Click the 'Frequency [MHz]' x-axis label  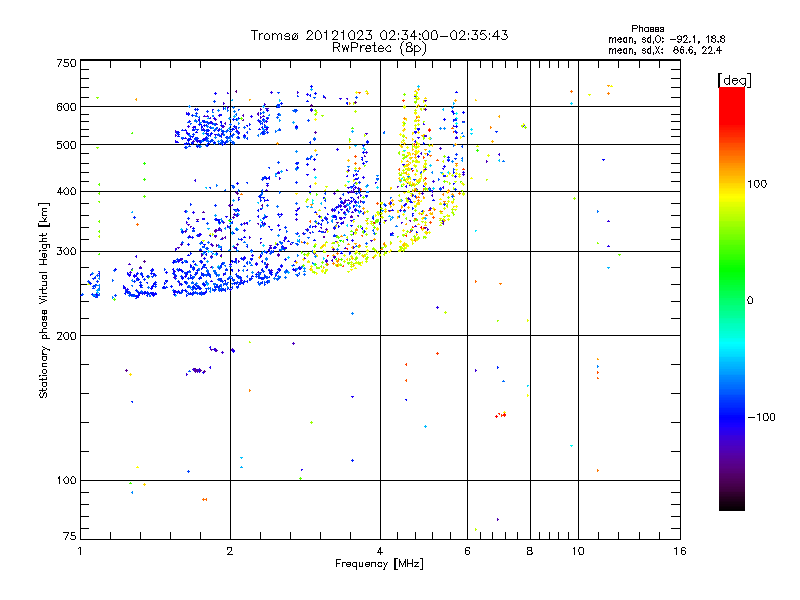coord(379,564)
